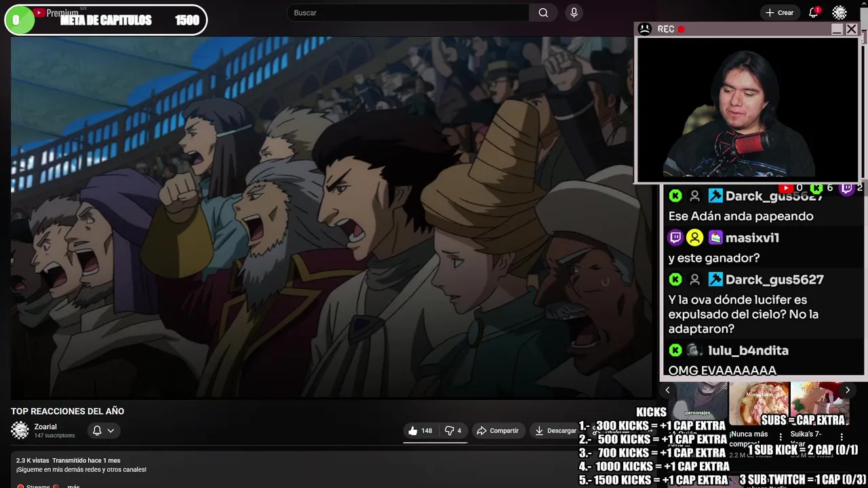
Task: Click the YouTube viewer counter icon
Action: [x=785, y=188]
